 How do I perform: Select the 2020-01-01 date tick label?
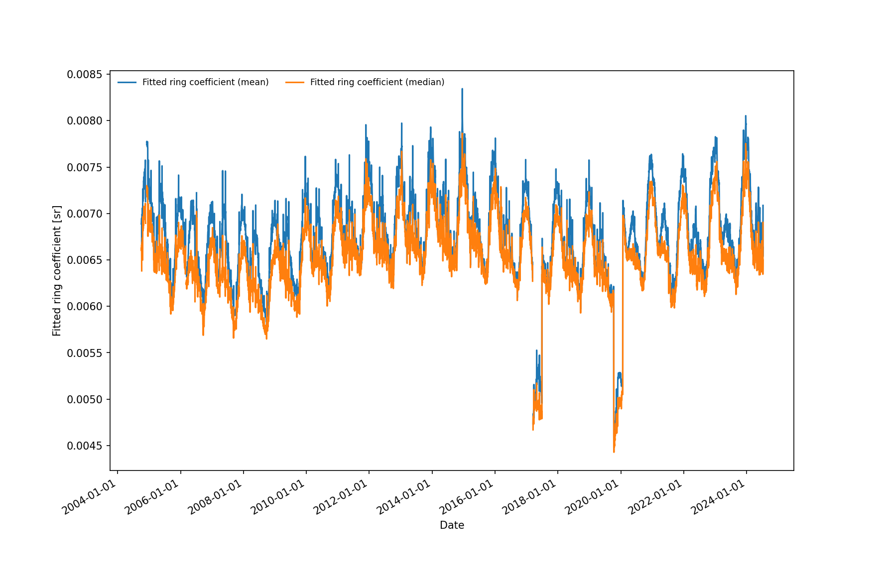point(593,497)
